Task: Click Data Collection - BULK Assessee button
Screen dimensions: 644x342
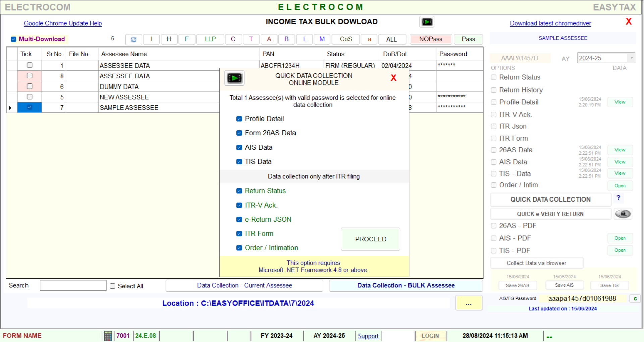Action: [406, 285]
